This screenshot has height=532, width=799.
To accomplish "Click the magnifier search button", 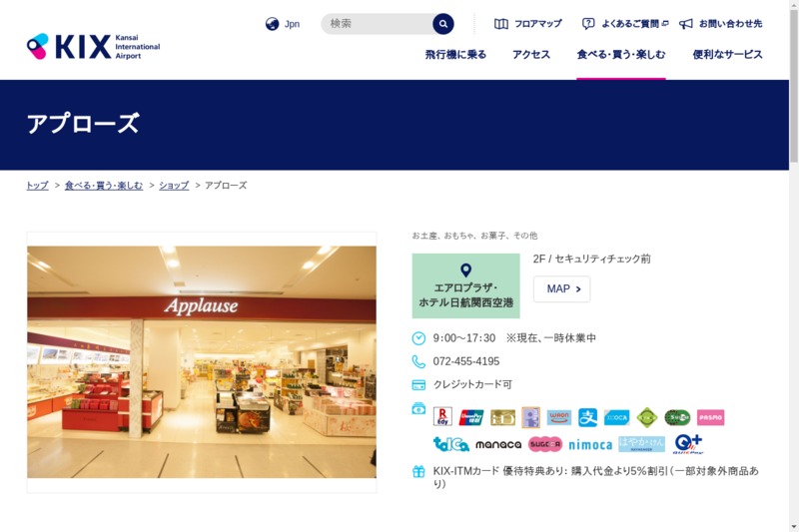I will [443, 24].
